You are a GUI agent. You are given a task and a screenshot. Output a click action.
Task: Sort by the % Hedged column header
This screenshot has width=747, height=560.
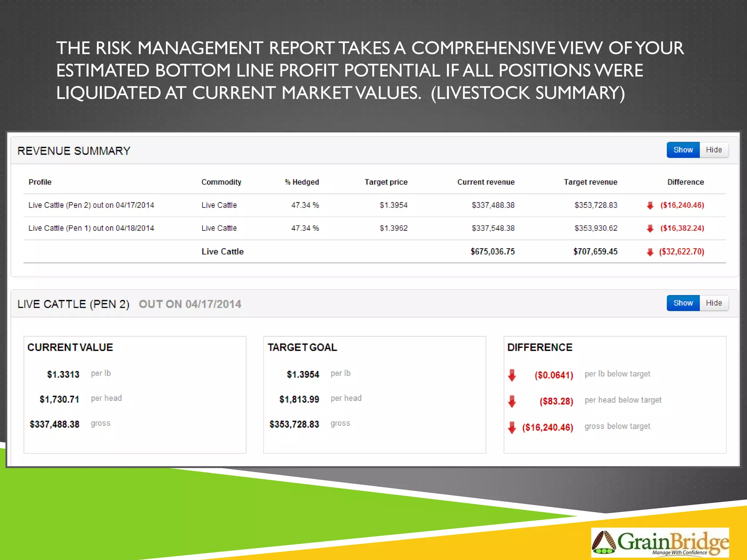tap(302, 182)
